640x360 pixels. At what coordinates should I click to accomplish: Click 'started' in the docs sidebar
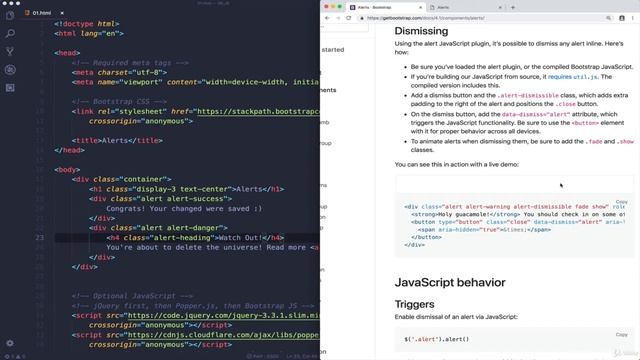coord(333,50)
